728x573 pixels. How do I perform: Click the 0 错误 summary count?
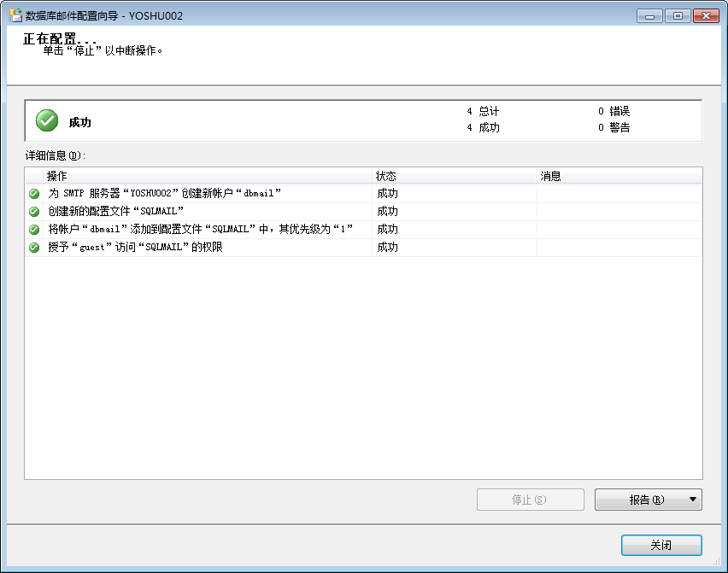[614, 111]
